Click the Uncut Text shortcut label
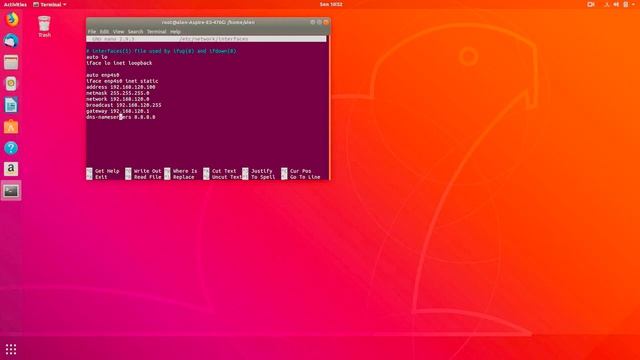The height and width of the screenshot is (360, 640). tap(227, 177)
